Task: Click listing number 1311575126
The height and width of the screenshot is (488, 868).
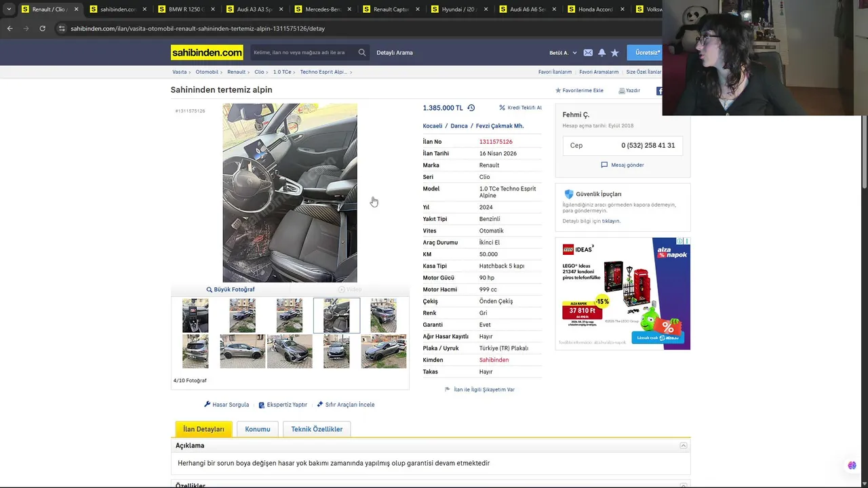Action: click(x=496, y=142)
